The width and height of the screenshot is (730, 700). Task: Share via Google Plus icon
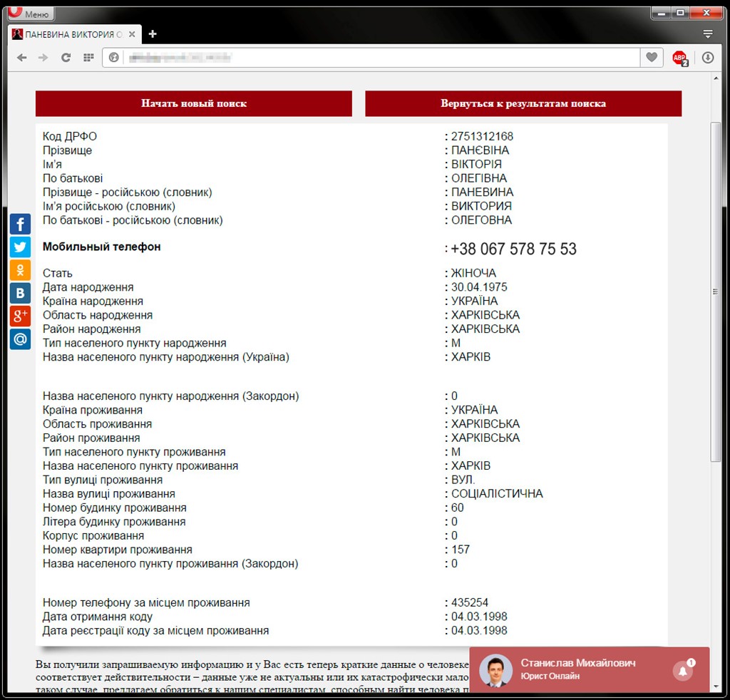(x=20, y=316)
